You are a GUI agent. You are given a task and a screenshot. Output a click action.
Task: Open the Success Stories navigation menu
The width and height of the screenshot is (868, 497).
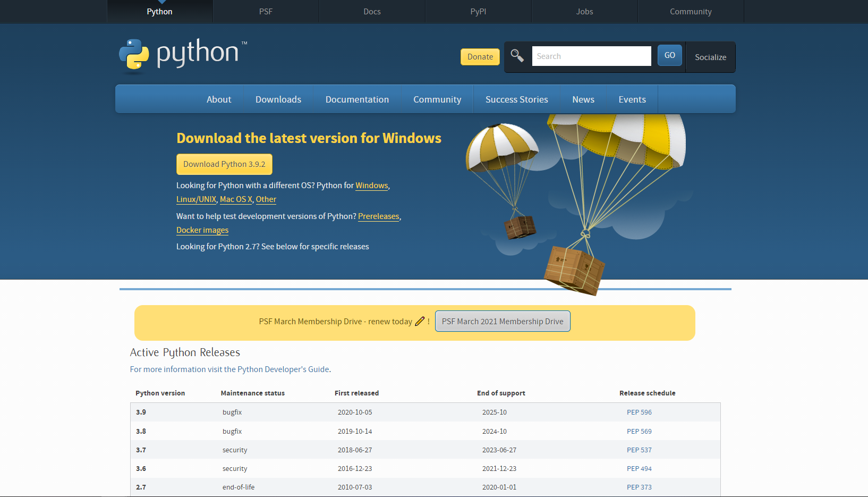(x=517, y=99)
